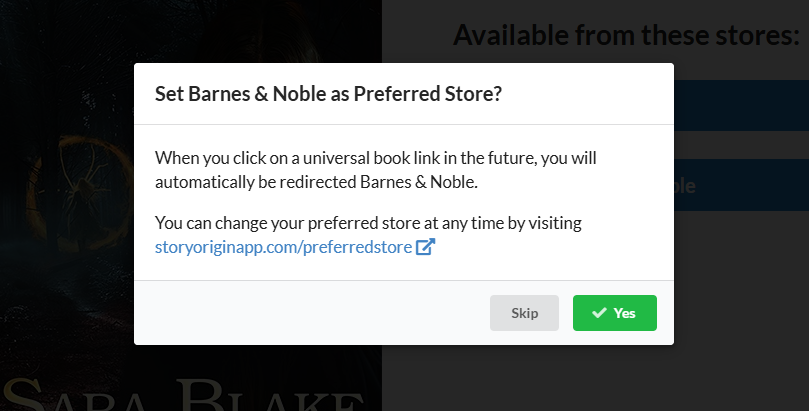The width and height of the screenshot is (809, 411).
Task: Click the dialog title about Preferred Store
Action: click(328, 94)
